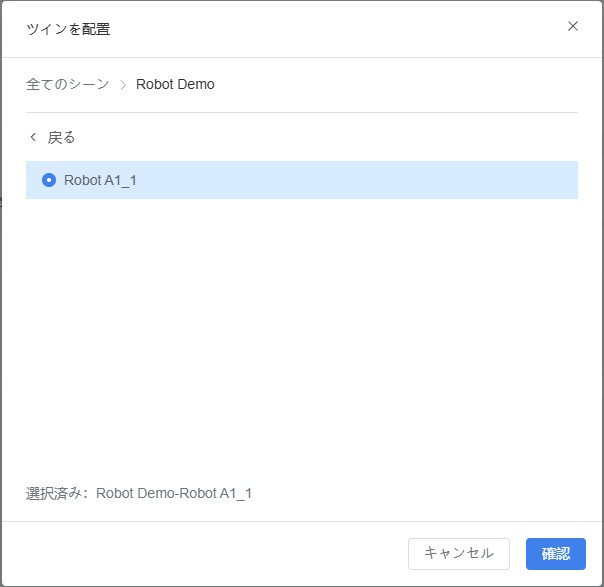Click the 戻る back link text

click(61, 137)
